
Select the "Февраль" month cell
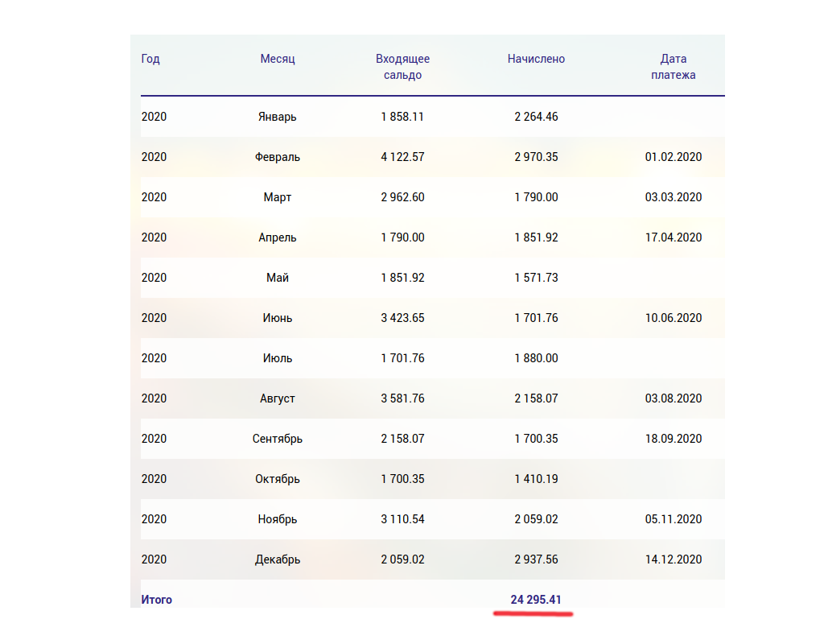278,157
